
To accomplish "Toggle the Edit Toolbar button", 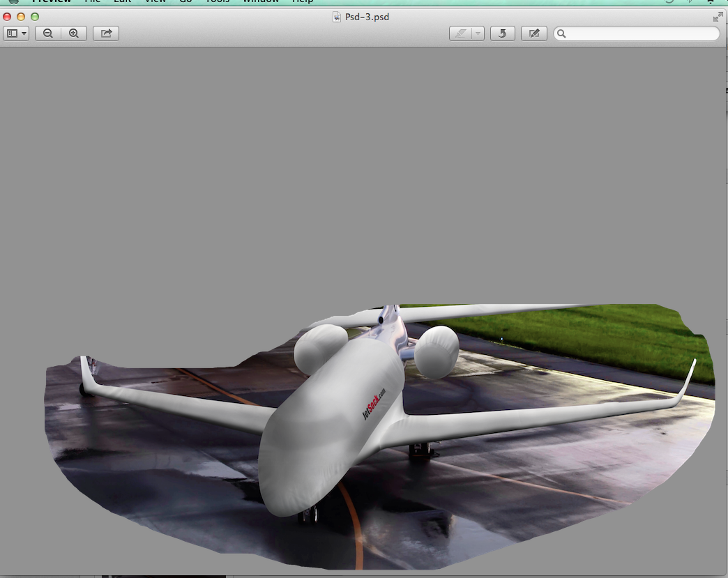I will click(x=534, y=33).
